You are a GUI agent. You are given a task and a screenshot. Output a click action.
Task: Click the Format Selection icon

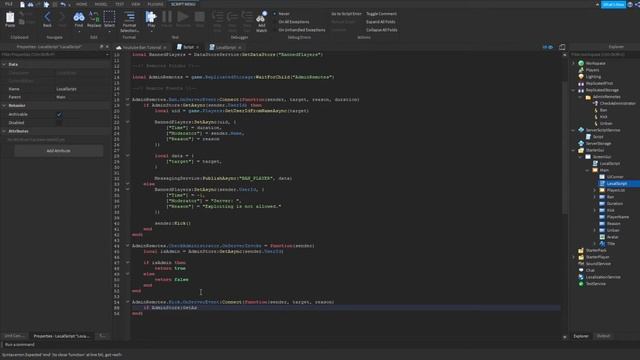click(x=129, y=17)
